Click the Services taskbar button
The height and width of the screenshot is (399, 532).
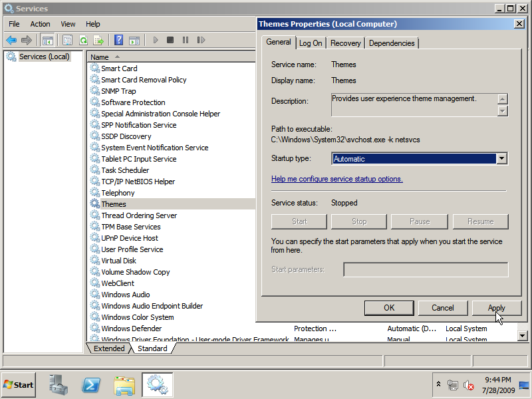click(x=157, y=385)
